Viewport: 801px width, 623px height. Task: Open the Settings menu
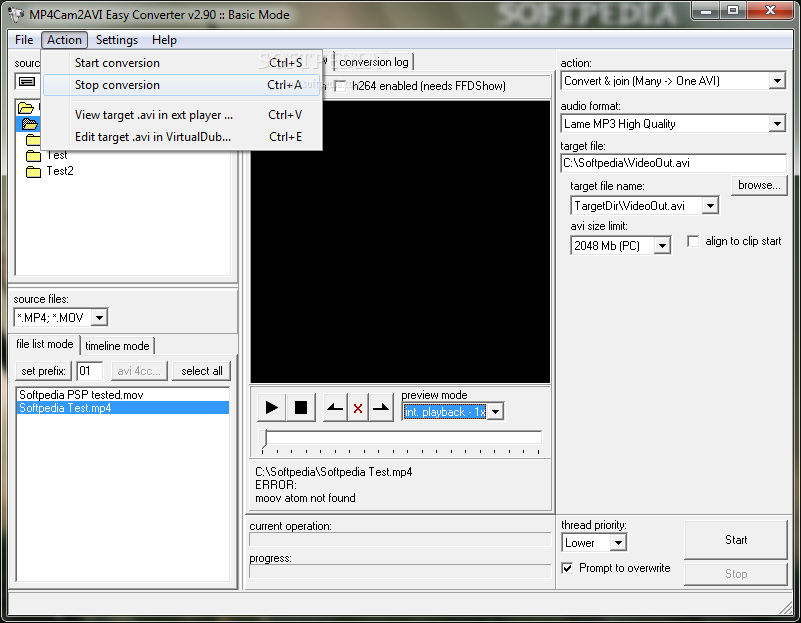pos(117,40)
